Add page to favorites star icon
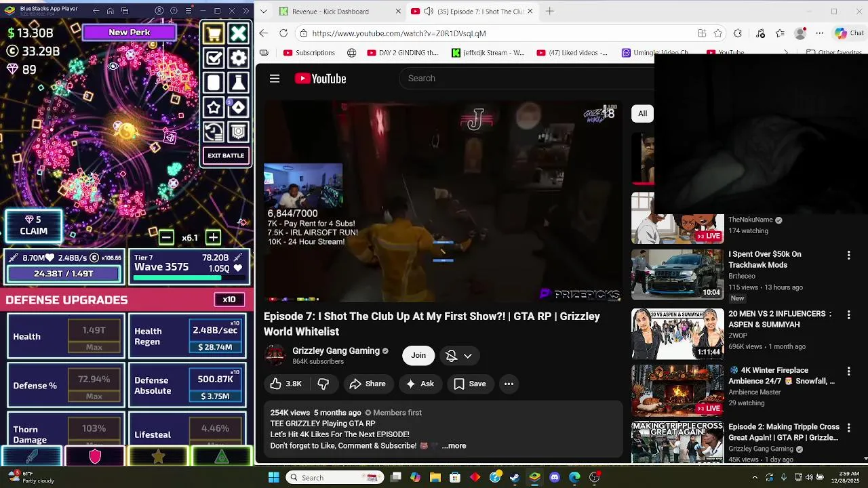The image size is (868, 488). (x=718, y=33)
